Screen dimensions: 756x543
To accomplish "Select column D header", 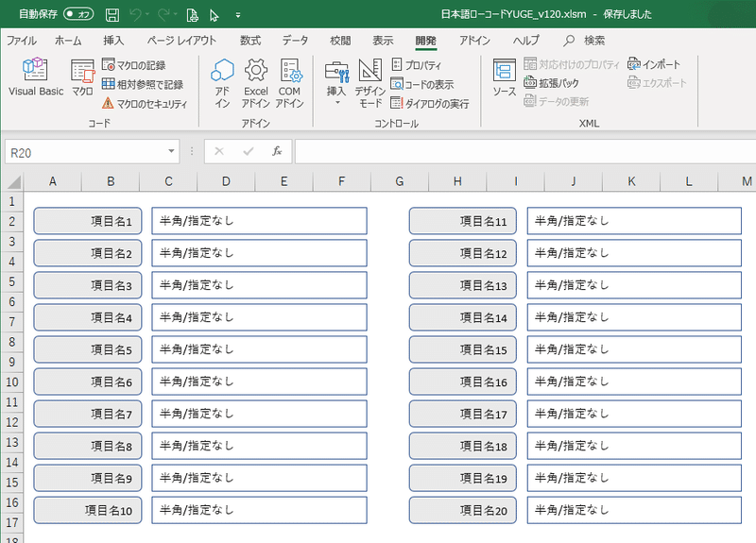I will pyautogui.click(x=226, y=181).
